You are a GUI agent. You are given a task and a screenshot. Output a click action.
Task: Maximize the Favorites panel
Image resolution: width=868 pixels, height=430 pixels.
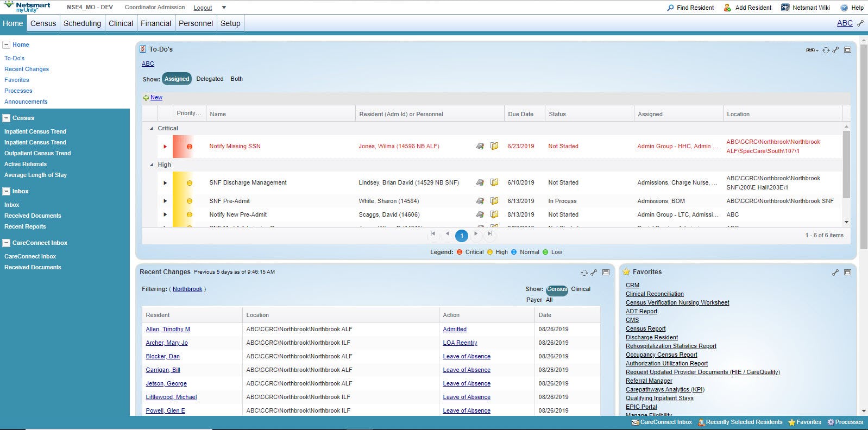click(847, 272)
